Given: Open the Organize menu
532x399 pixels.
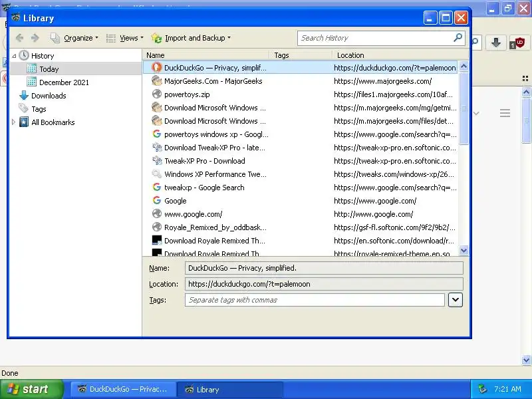Looking at the screenshot, I should pyautogui.click(x=74, y=38).
